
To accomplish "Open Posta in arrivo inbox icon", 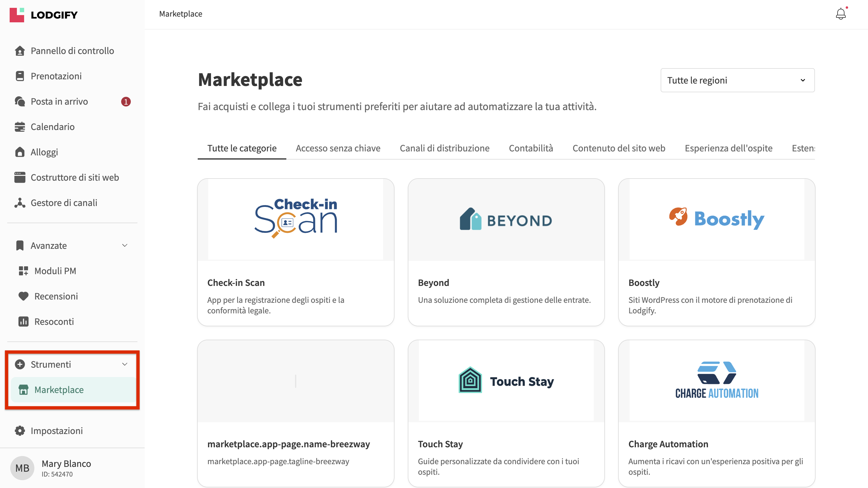I will coord(20,101).
